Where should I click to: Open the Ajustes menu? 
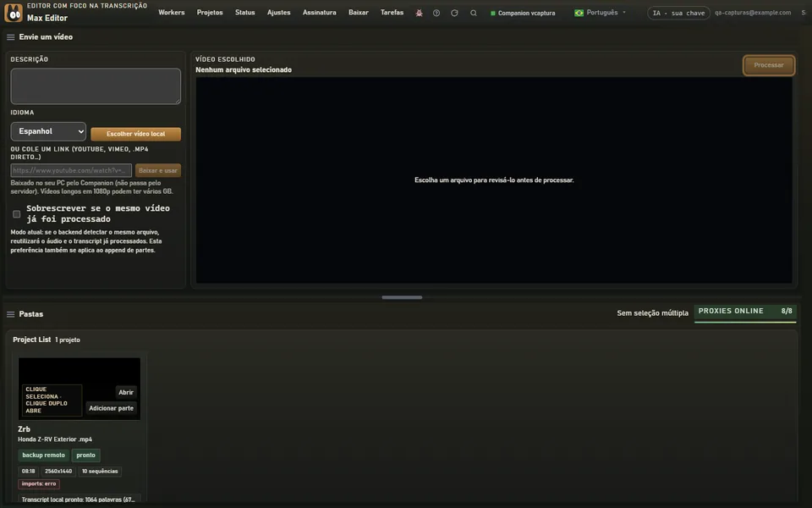click(278, 13)
